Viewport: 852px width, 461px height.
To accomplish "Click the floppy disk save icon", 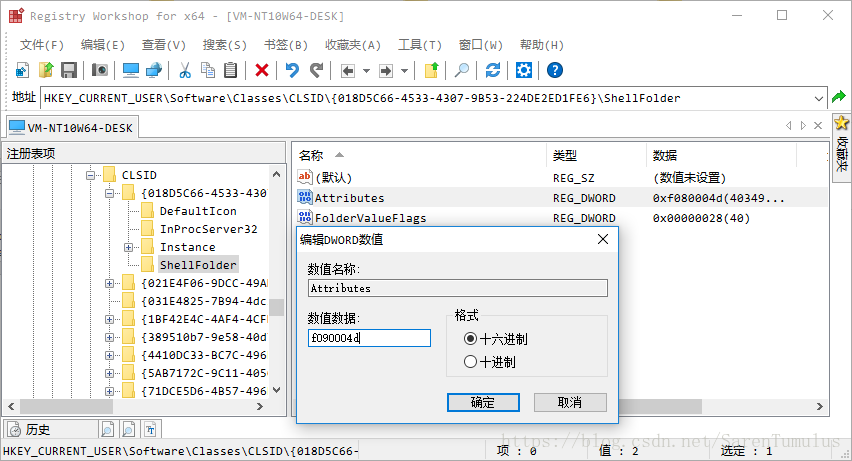I will tap(69, 70).
